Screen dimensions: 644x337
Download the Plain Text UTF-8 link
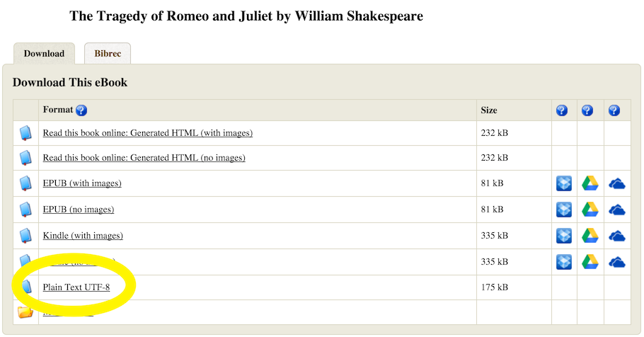(x=76, y=287)
